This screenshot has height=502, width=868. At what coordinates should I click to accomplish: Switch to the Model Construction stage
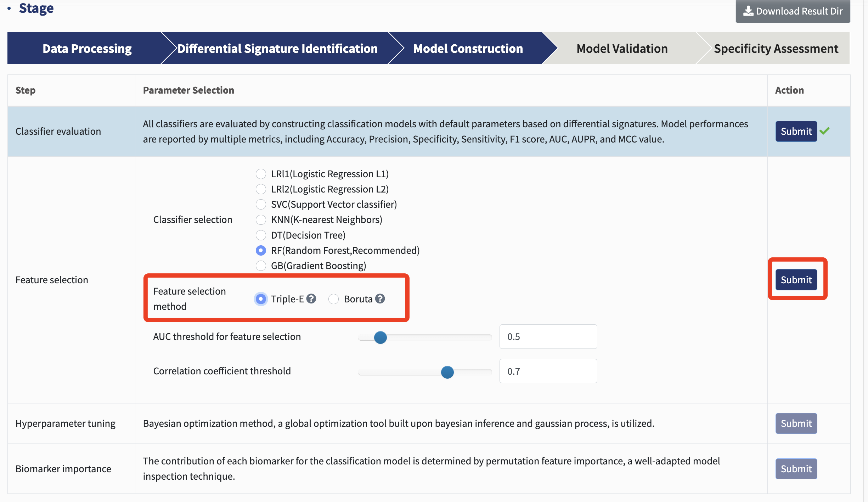[468, 48]
